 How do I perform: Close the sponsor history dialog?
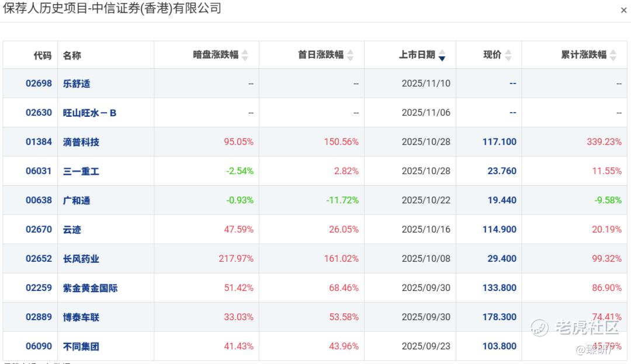(x=623, y=10)
